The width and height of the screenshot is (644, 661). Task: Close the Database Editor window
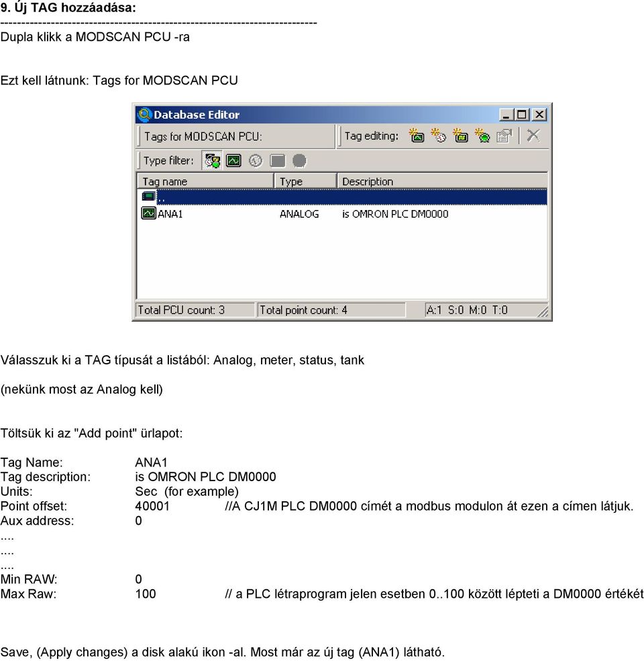[x=539, y=115]
